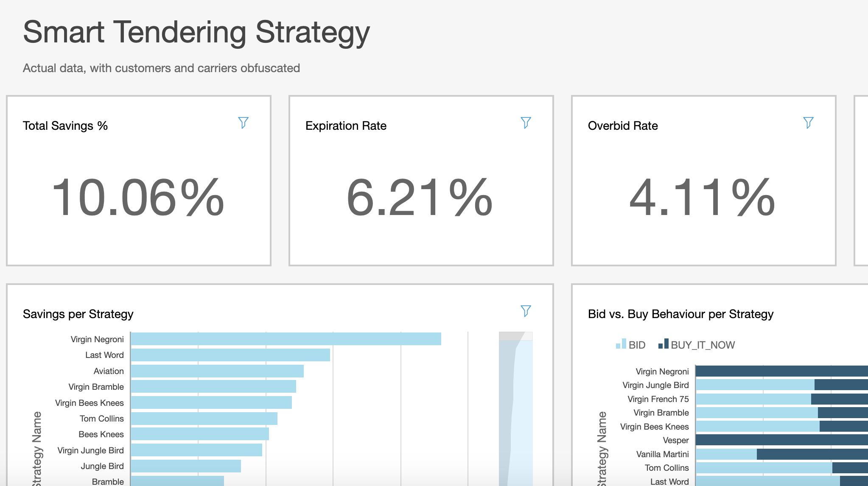Toggle the BUY_IT_NOW legend entry

(697, 344)
